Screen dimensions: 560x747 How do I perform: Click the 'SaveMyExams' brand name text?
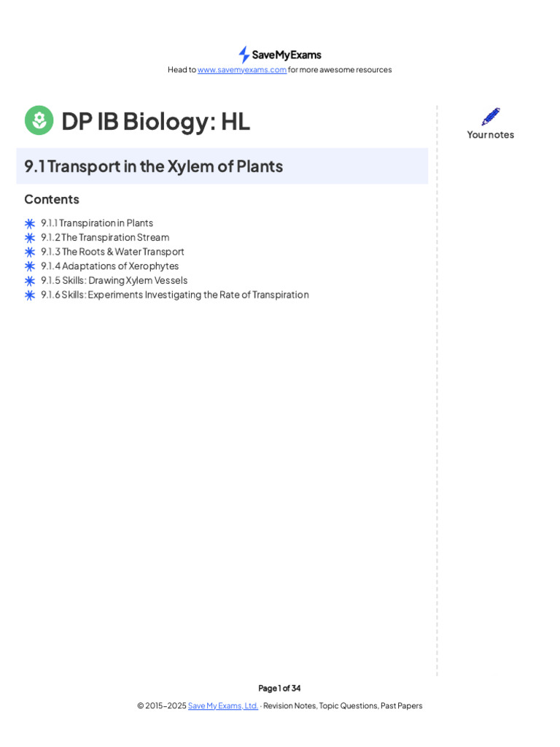pyautogui.click(x=287, y=55)
